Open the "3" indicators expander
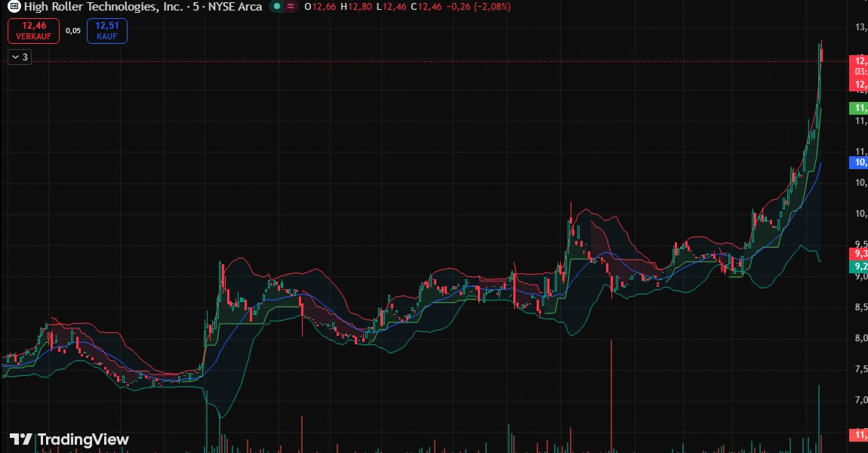The width and height of the screenshot is (868, 453). pyautogui.click(x=26, y=57)
